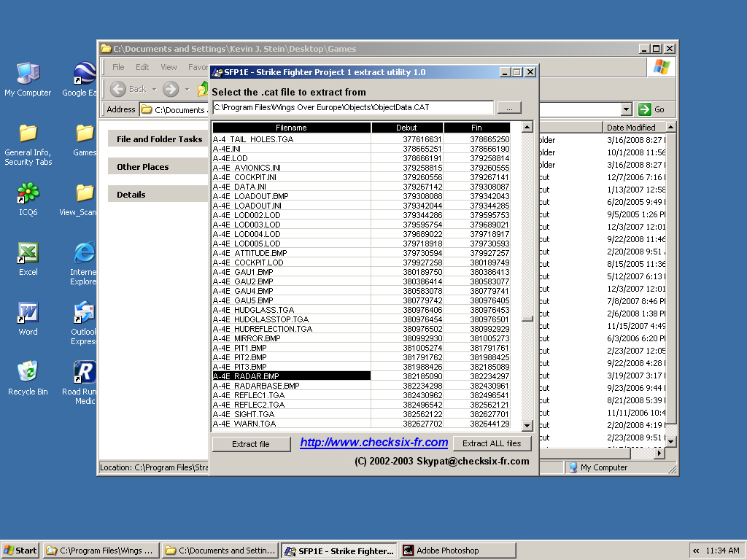The width and height of the screenshot is (747, 560).
Task: Select A-4E_WARN.TGA file
Action: click(361, 424)
